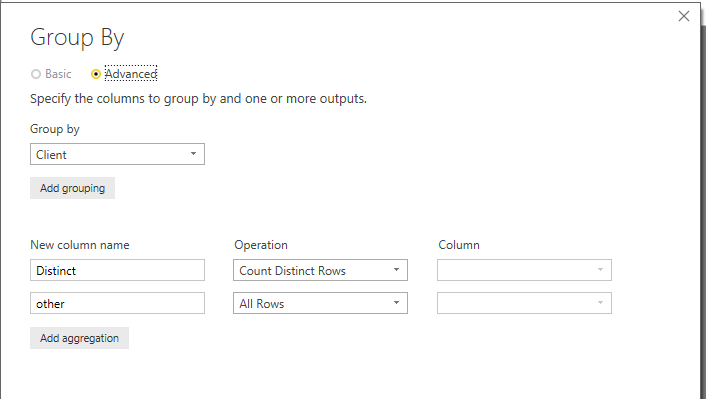This screenshot has width=706, height=399.
Task: Open the Count Distinct Rows operation dropdown
Action: click(x=320, y=270)
